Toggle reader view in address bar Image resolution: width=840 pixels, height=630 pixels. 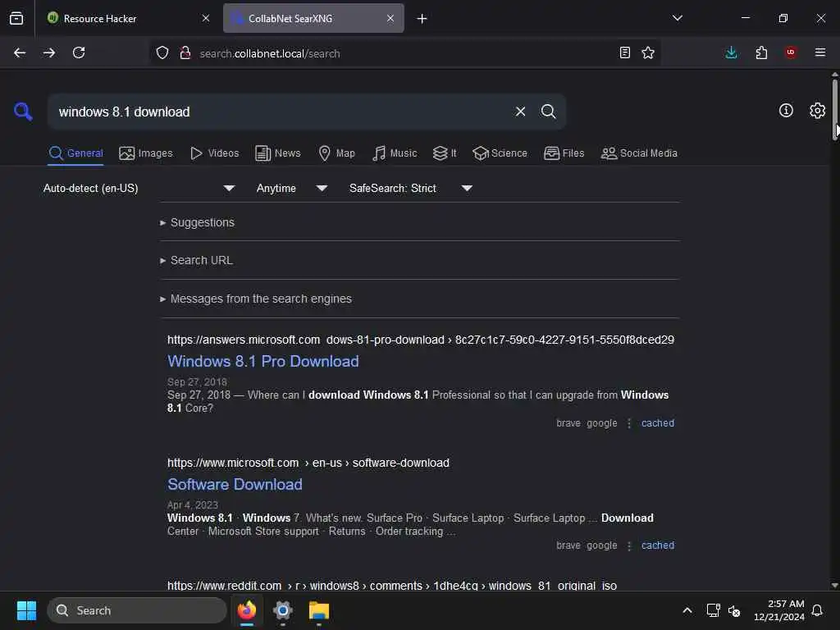tap(624, 52)
